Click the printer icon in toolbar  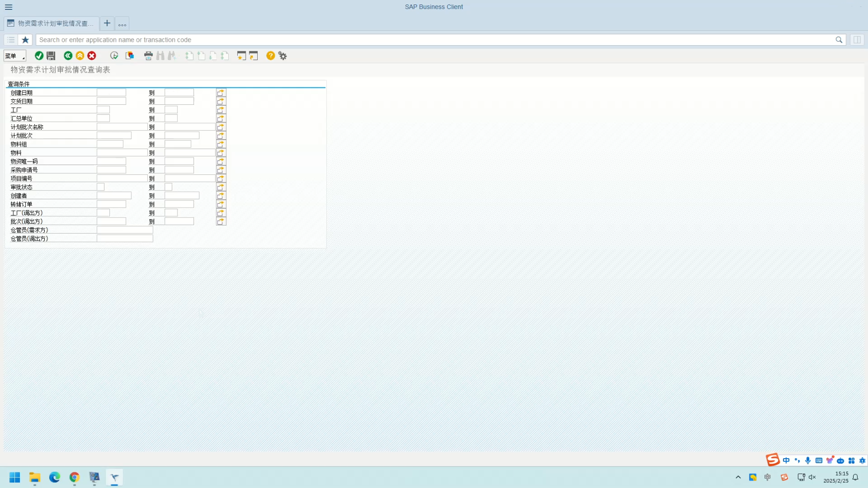coord(148,56)
